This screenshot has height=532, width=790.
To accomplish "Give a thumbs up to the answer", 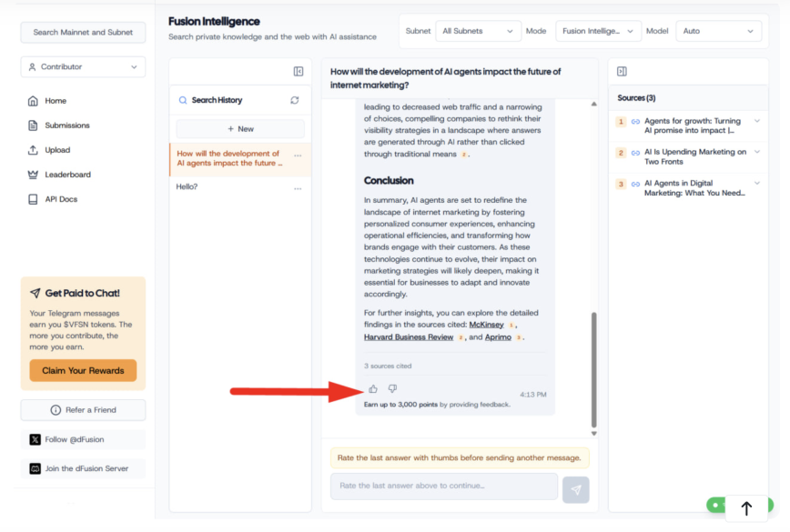I will pyautogui.click(x=372, y=388).
